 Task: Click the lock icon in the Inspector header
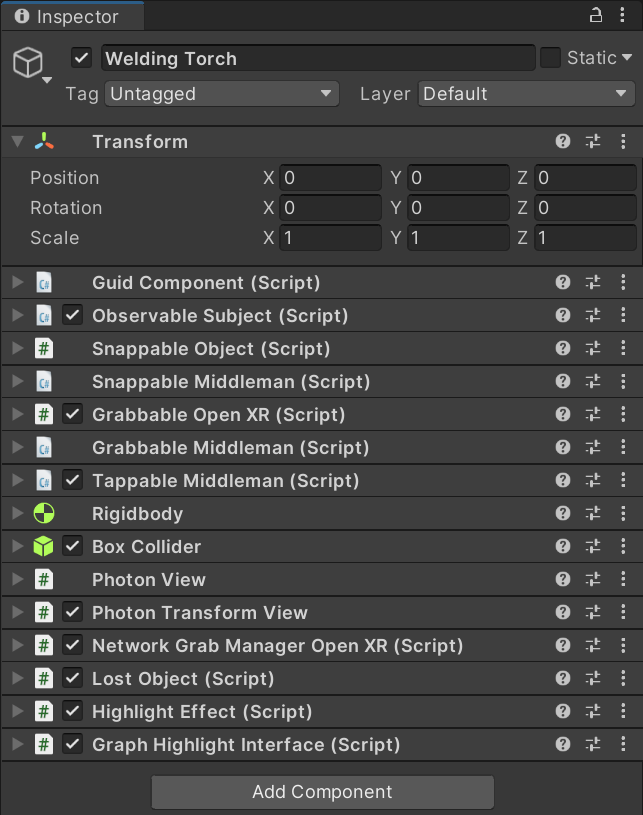click(596, 16)
